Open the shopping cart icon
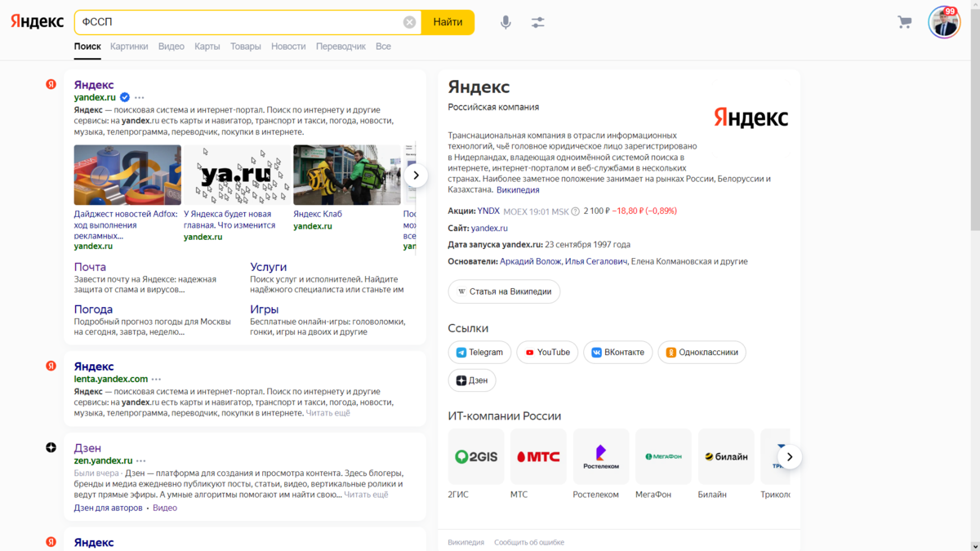Viewport: 980px width, 551px height. pyautogui.click(x=904, y=22)
